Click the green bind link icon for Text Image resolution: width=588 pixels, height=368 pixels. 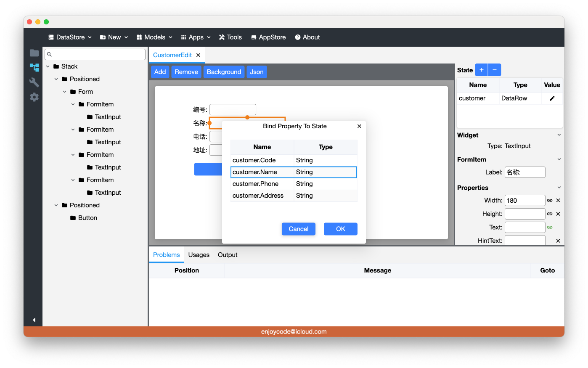(550, 228)
